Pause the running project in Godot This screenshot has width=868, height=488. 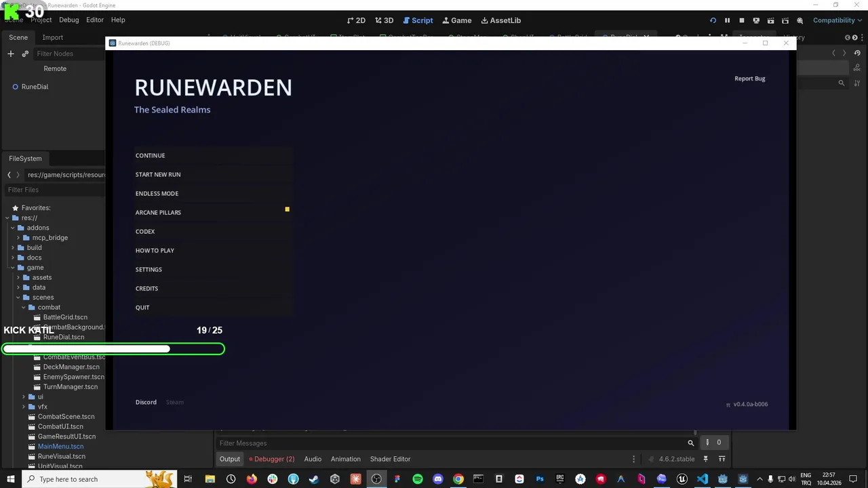tap(727, 20)
